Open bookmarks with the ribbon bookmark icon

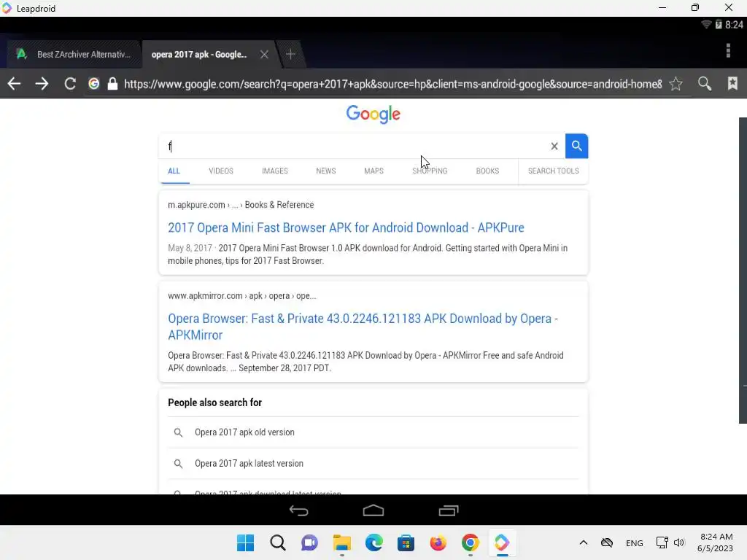732,83
